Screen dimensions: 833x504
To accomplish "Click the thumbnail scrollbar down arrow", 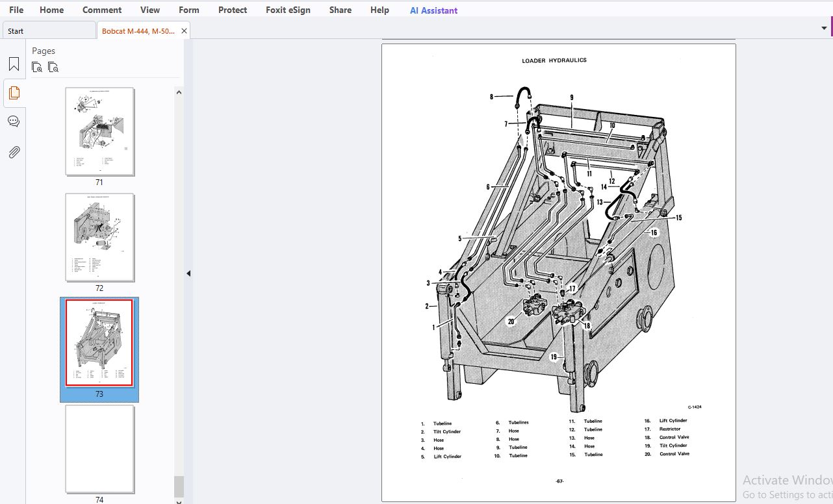I will pyautogui.click(x=179, y=501).
